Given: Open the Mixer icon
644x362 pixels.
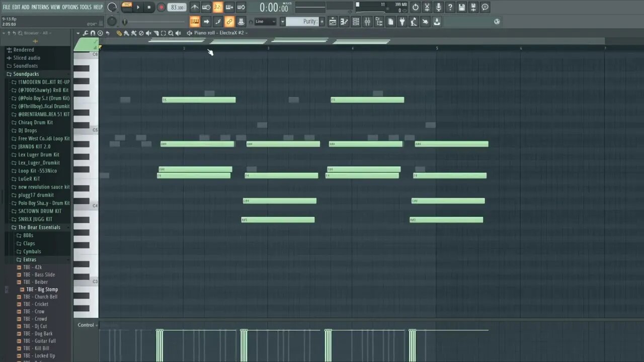Looking at the screenshot, I should 367,21.
